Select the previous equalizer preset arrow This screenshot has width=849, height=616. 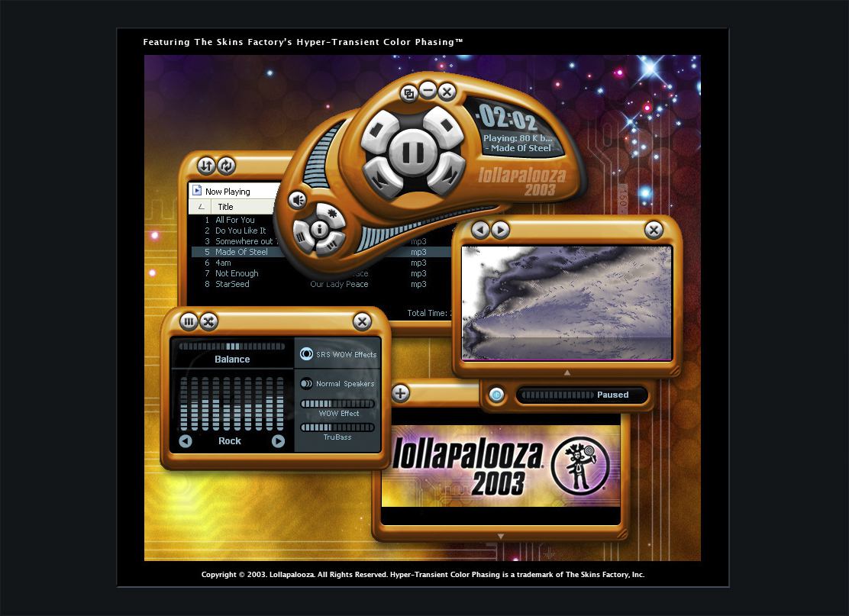point(186,441)
